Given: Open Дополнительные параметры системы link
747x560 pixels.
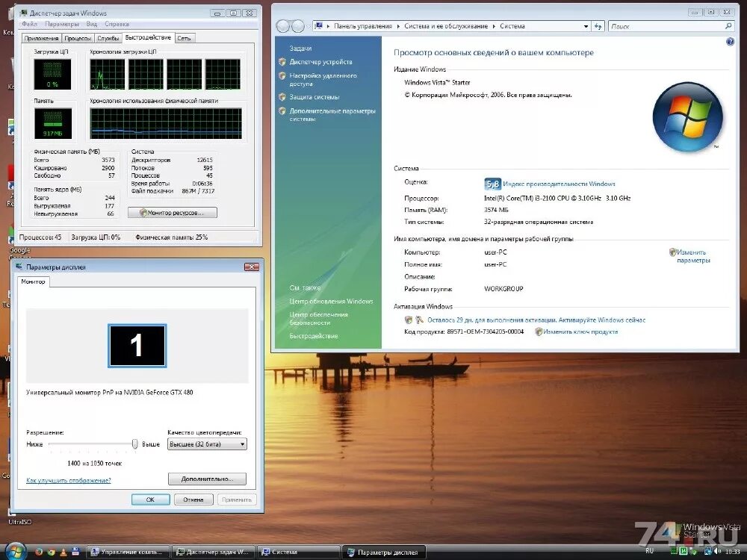Looking at the screenshot, I should click(332, 115).
